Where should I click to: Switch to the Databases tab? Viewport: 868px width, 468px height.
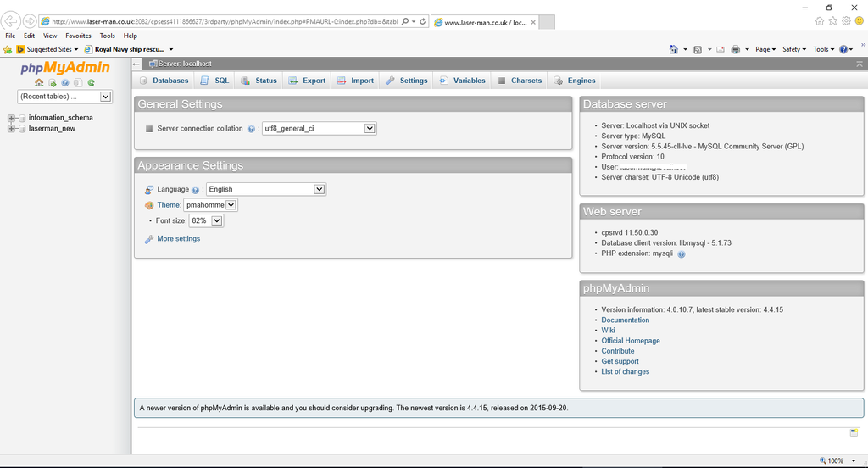point(164,81)
